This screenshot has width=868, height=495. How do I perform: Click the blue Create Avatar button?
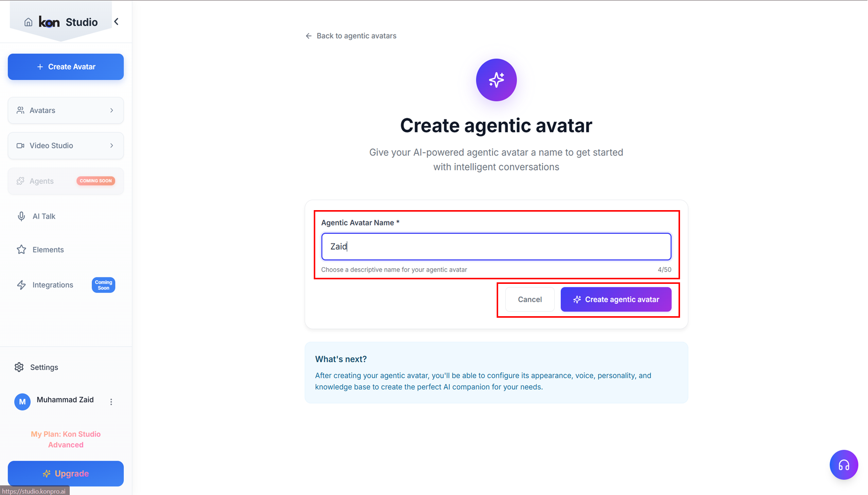coord(66,67)
